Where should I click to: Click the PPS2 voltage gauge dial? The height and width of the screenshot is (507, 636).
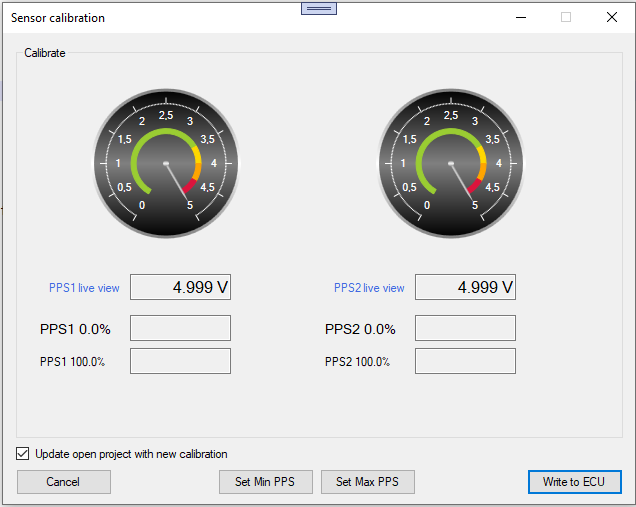click(x=451, y=163)
